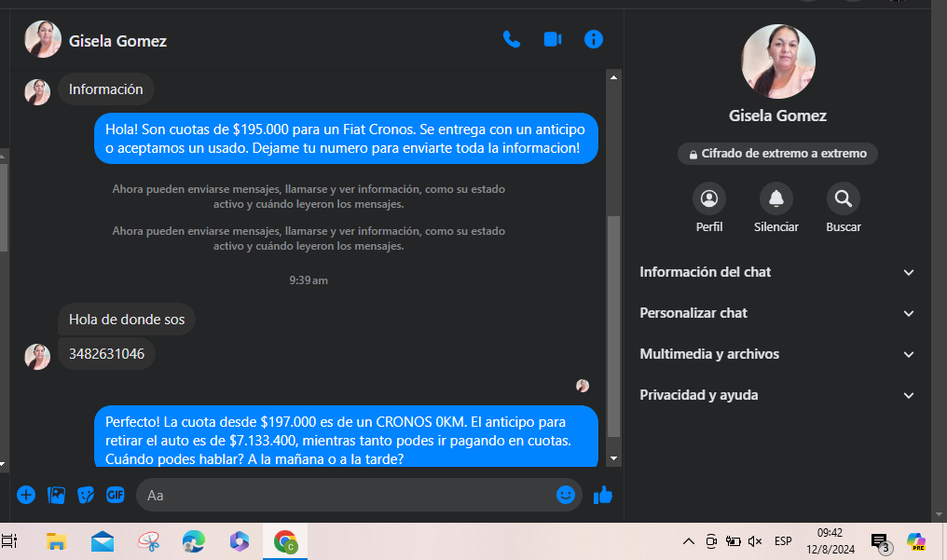This screenshot has height=560, width=947.
Task: Open more actions plus icon
Action: (x=26, y=495)
